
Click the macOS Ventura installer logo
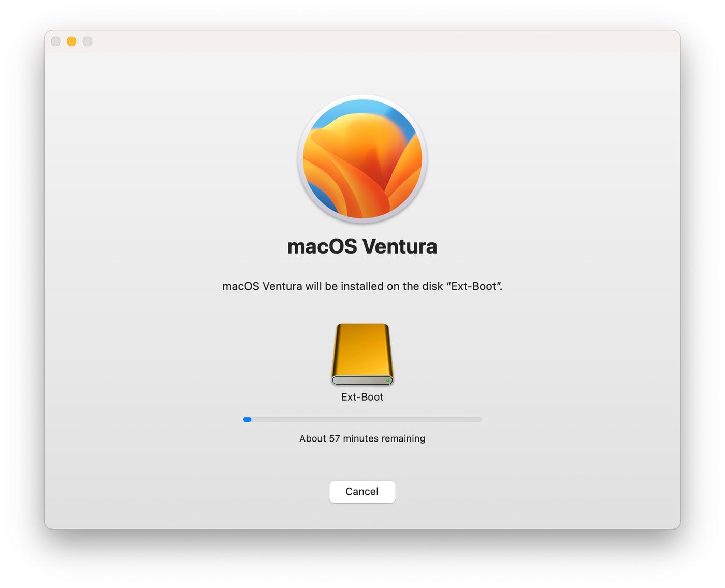point(362,158)
